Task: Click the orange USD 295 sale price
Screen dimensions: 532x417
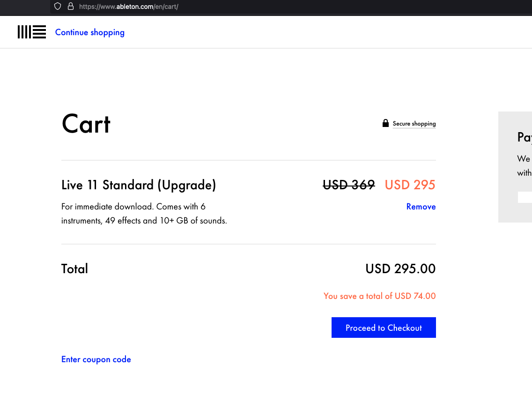Action: pos(410,185)
